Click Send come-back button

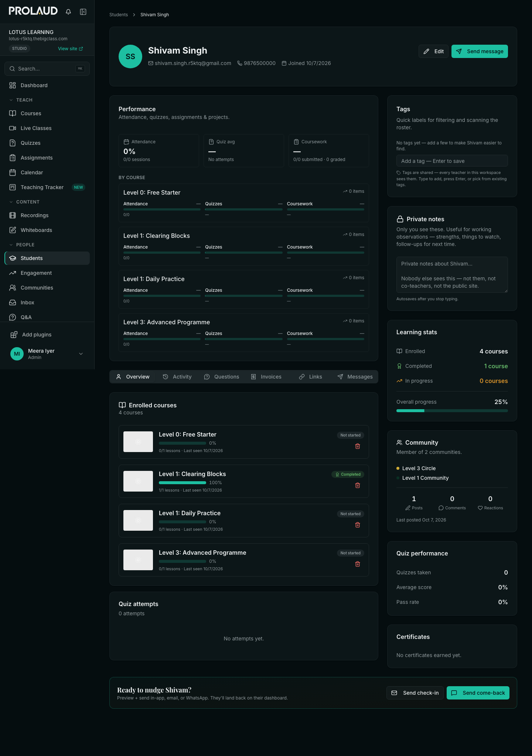point(478,693)
